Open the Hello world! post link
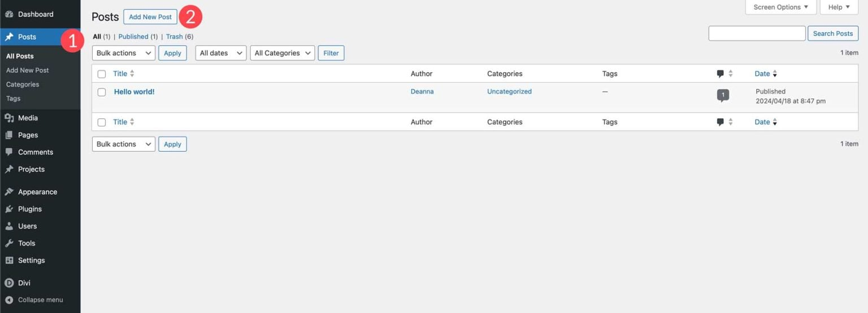 click(x=134, y=92)
